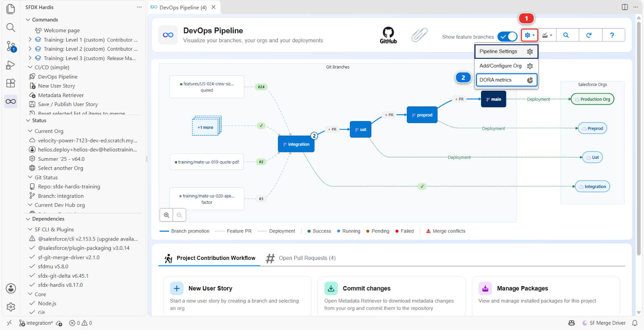Open Run and Debug view
The width and height of the screenshot is (644, 330).
[11, 65]
